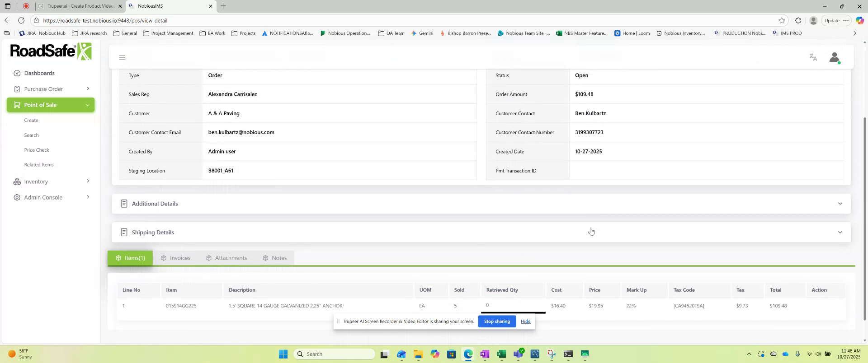Open the user profile avatar
The height and width of the screenshot is (363, 868).
[835, 57]
